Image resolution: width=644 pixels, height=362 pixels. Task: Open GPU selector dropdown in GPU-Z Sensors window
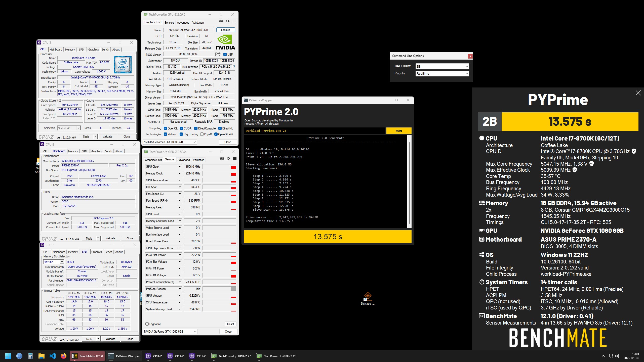pyautogui.click(x=170, y=332)
